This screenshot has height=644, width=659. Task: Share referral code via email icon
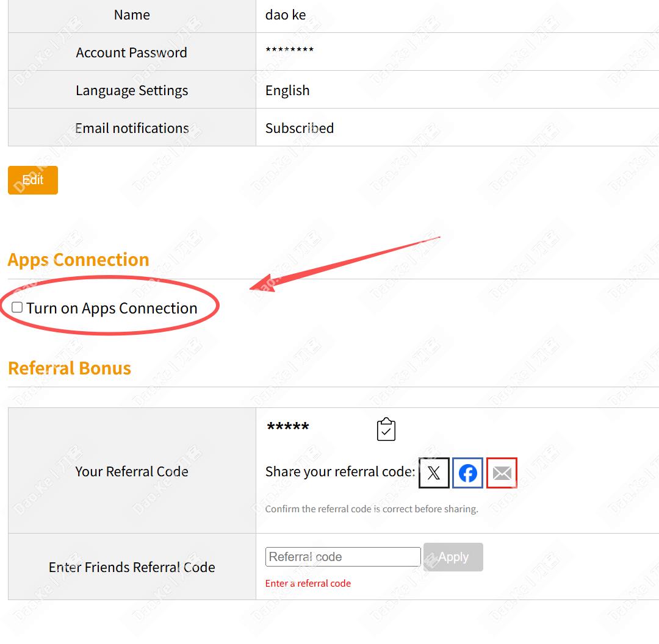(x=502, y=473)
